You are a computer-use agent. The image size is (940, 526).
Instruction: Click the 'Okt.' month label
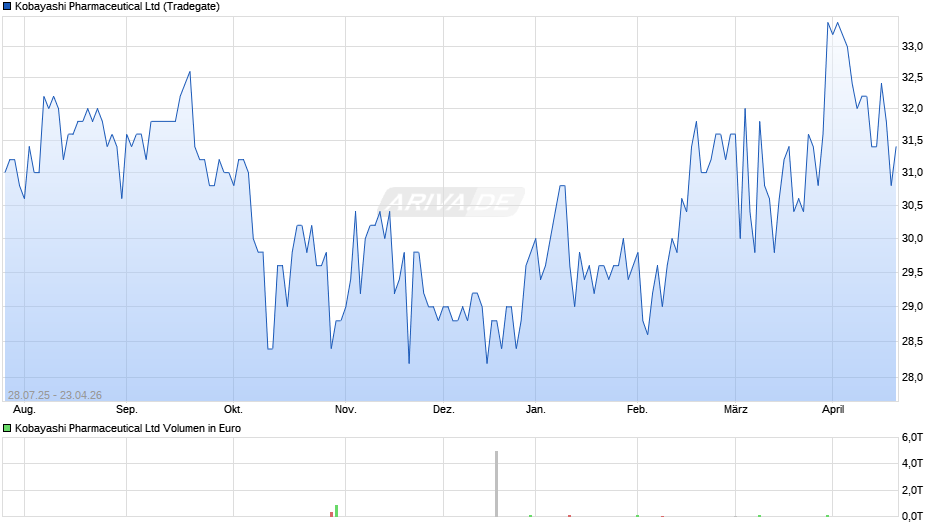pos(233,410)
